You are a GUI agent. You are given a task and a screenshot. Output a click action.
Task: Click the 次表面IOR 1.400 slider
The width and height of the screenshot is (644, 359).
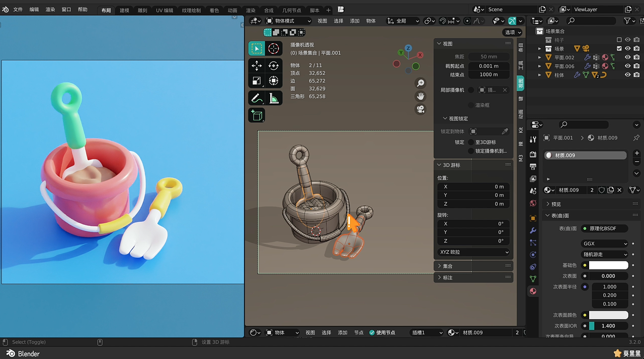click(608, 326)
